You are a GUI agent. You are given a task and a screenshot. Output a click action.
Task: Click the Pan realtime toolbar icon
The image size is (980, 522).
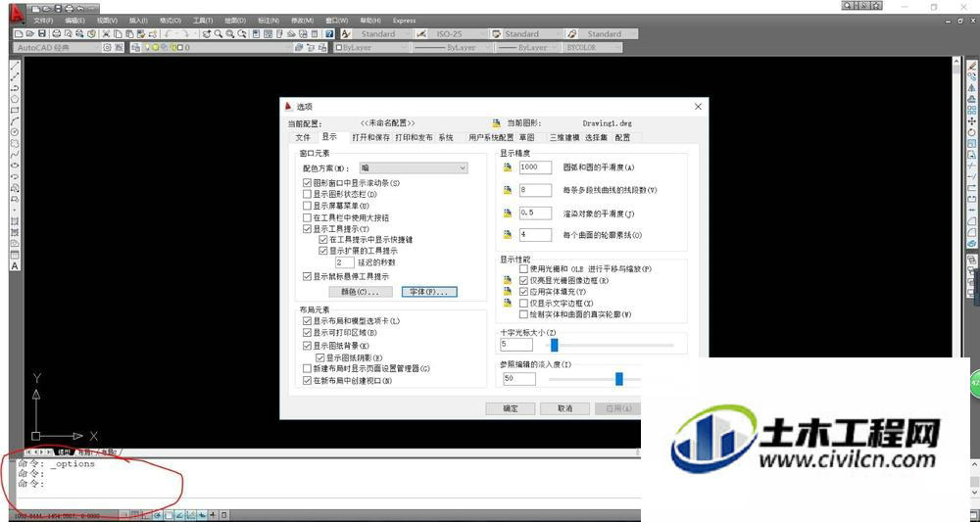(x=206, y=33)
